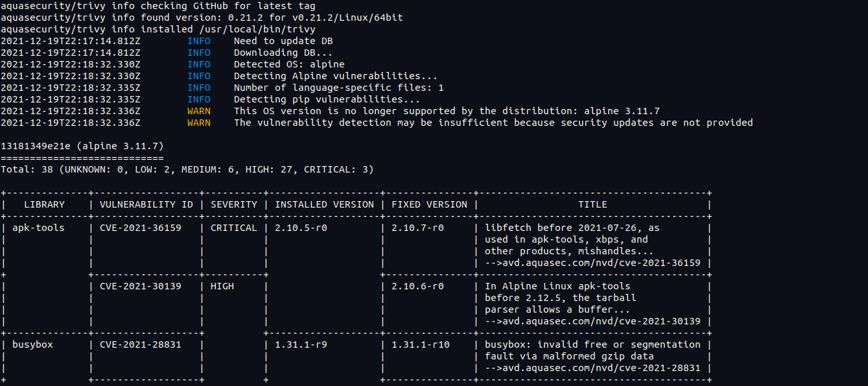Click the busybox library name
868x386 pixels.
[32, 344]
